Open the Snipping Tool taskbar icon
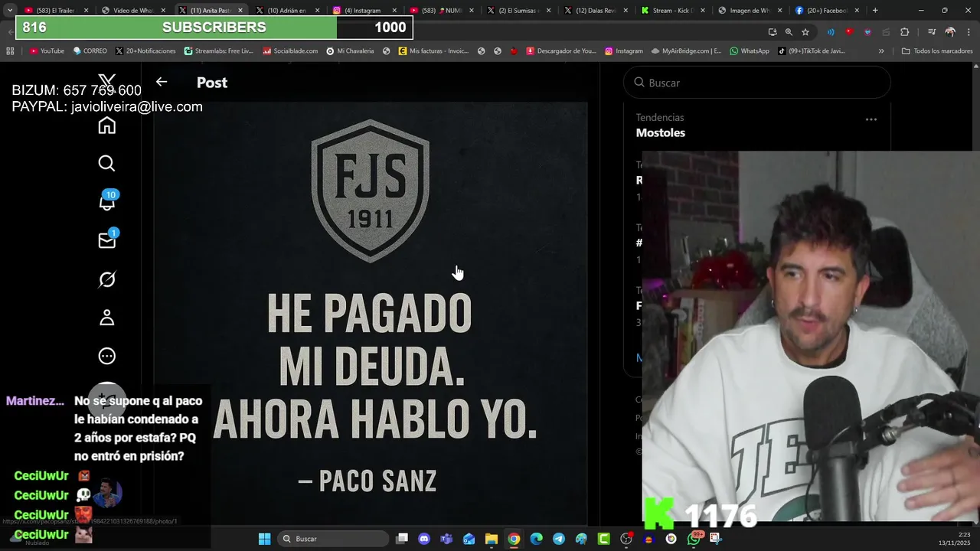Screen dimensions: 980x551 pos(716,539)
